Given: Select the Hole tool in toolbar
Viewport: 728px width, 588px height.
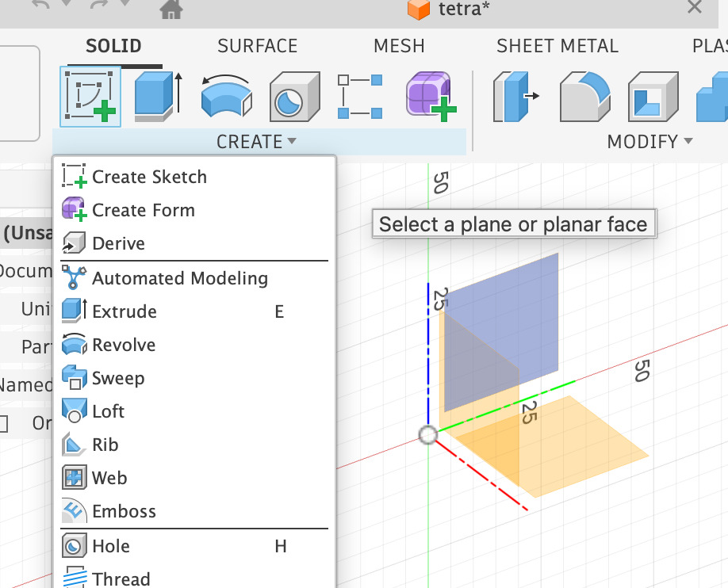Looking at the screenshot, I should [x=295, y=97].
